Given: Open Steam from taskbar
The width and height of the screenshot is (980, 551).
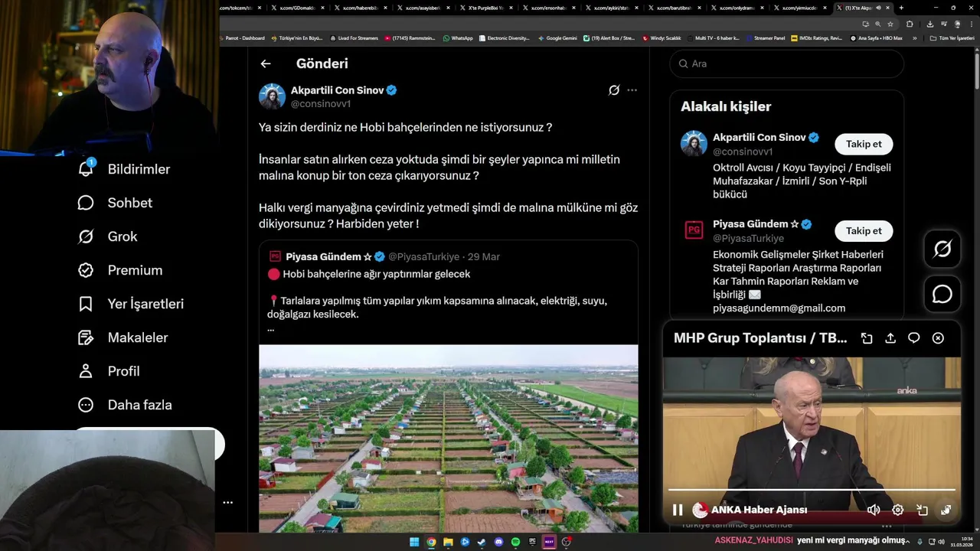Looking at the screenshot, I should pyautogui.click(x=482, y=542).
